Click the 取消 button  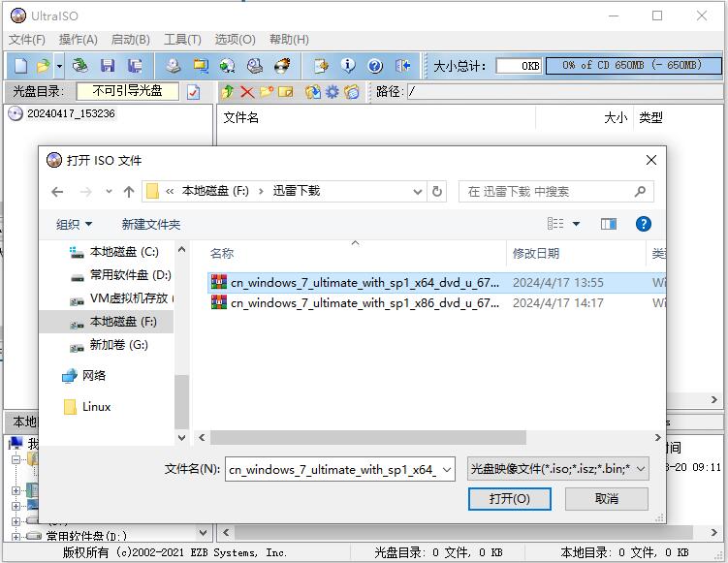click(x=607, y=499)
